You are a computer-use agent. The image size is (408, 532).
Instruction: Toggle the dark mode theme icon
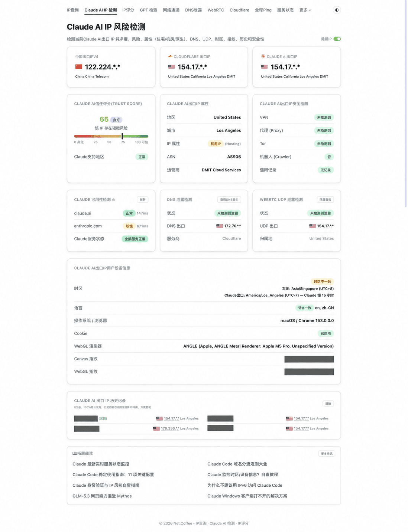pyautogui.click(x=337, y=10)
